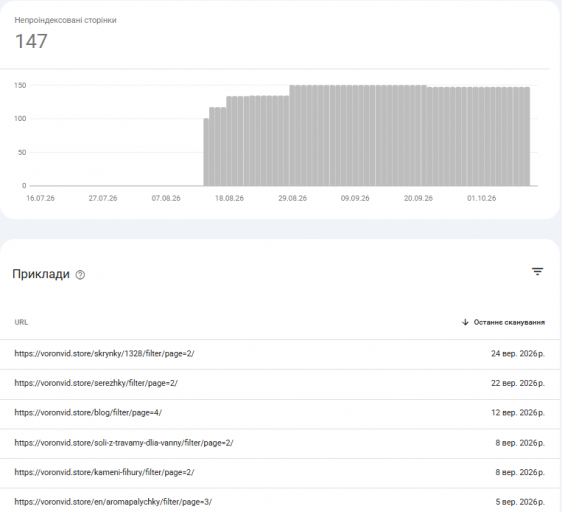Click the 07.08.26 chart axis label
This screenshot has width=562, height=512.
click(166, 198)
